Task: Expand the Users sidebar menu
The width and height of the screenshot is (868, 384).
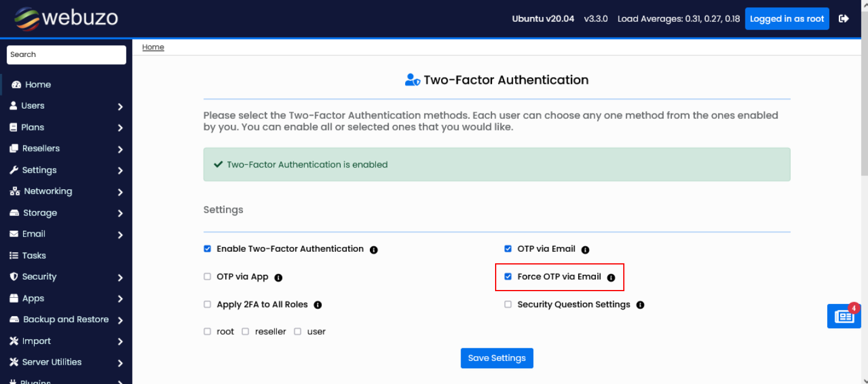Action: (66, 106)
